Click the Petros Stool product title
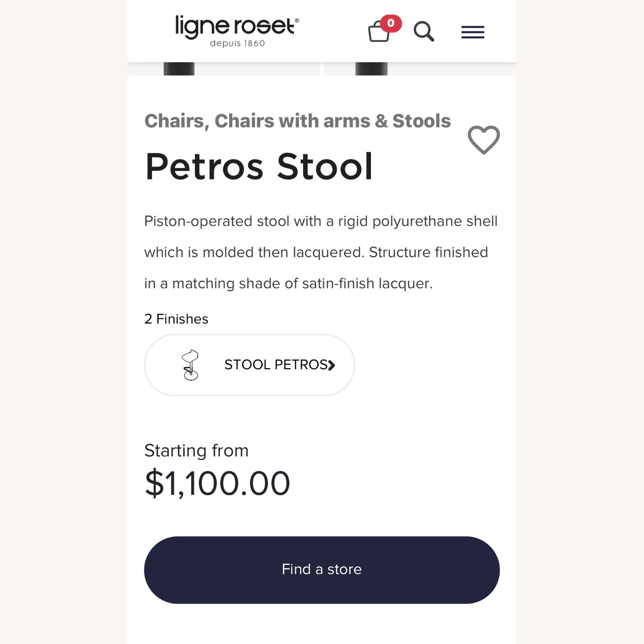644x644 pixels. [x=259, y=167]
